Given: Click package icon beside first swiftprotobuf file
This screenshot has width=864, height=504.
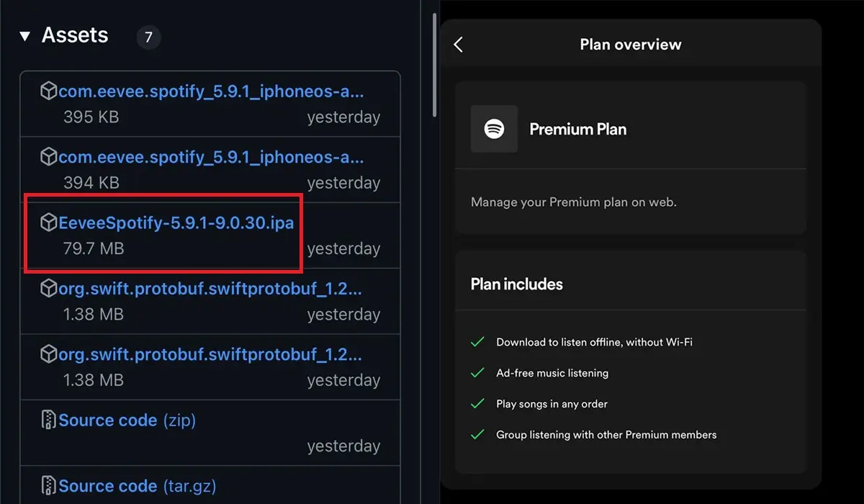Looking at the screenshot, I should coord(48,289).
